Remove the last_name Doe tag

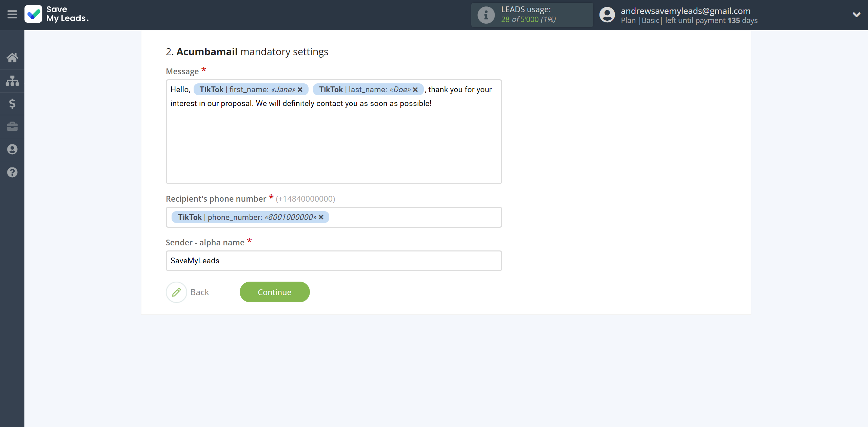415,90
